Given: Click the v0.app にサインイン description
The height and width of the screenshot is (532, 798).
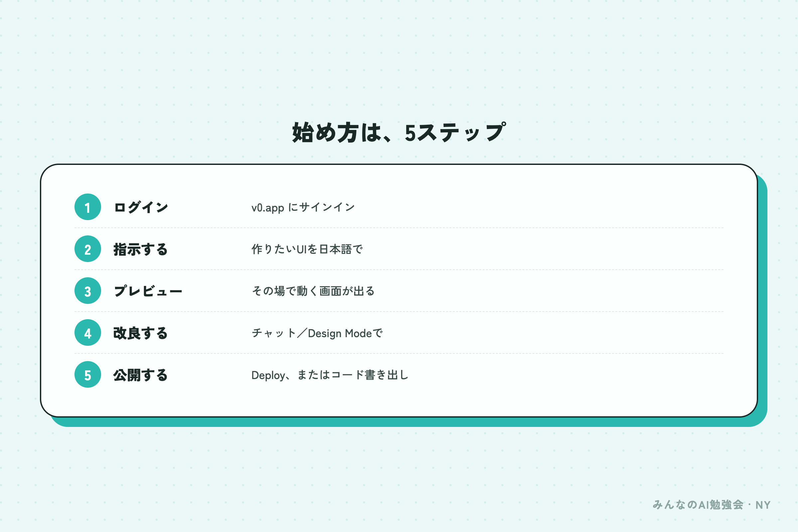Looking at the screenshot, I should (x=303, y=207).
